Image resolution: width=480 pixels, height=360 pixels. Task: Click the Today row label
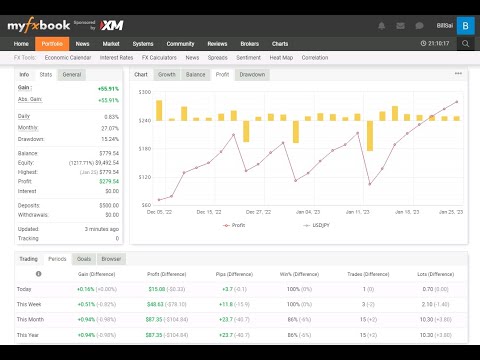[x=24, y=289]
